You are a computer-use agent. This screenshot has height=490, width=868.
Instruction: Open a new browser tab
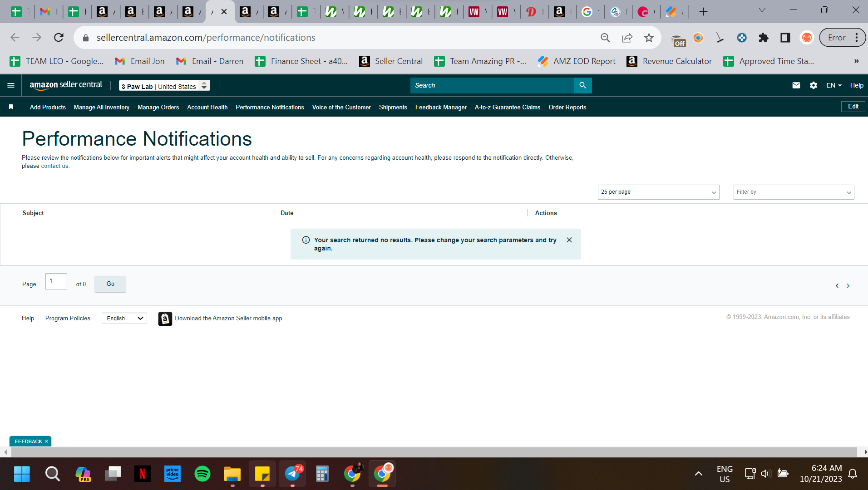point(703,12)
